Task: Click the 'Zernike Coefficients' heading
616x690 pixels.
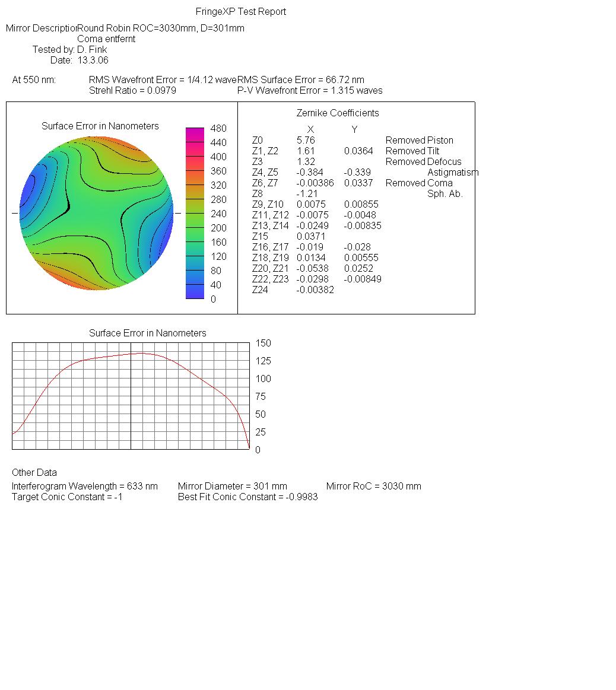Action: click(338, 113)
